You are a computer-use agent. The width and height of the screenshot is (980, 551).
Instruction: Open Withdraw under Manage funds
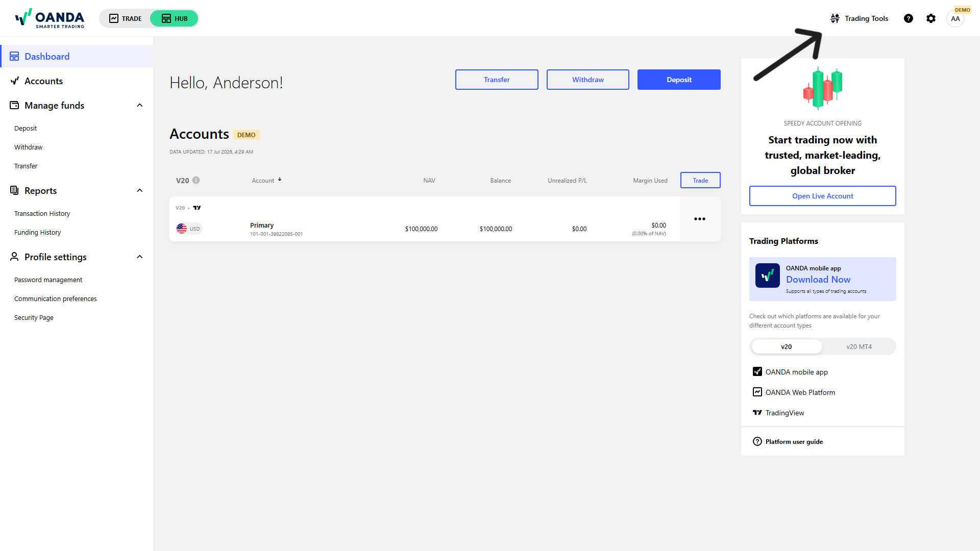pos(29,147)
